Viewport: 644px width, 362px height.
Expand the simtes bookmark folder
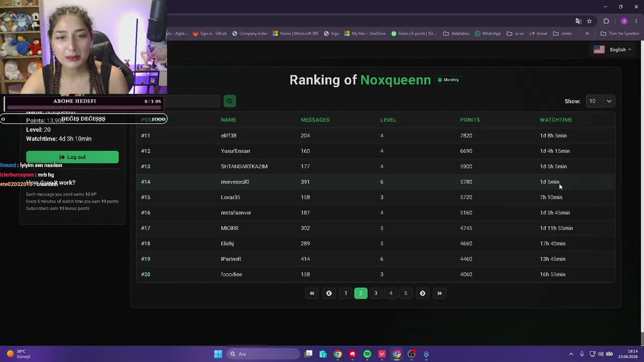pyautogui.click(x=562, y=34)
